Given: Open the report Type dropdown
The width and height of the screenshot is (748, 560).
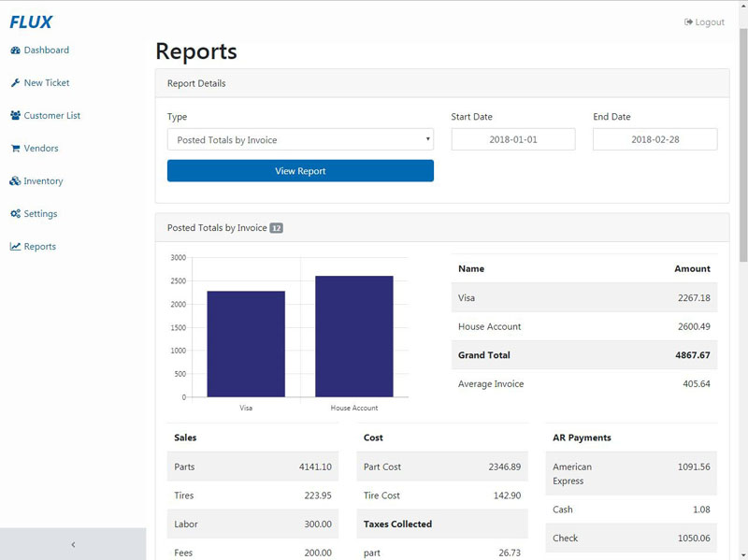Looking at the screenshot, I should (300, 139).
